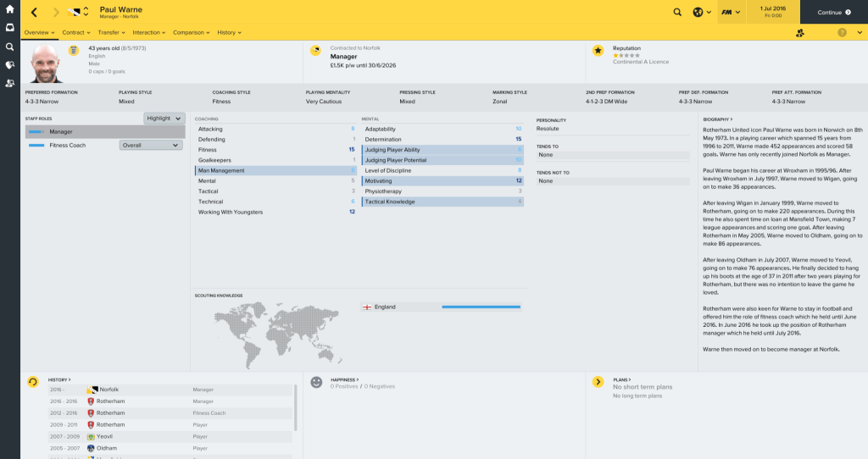This screenshot has height=459, width=868.
Task: Open Rotherham link in Manager history row
Action: pos(110,401)
